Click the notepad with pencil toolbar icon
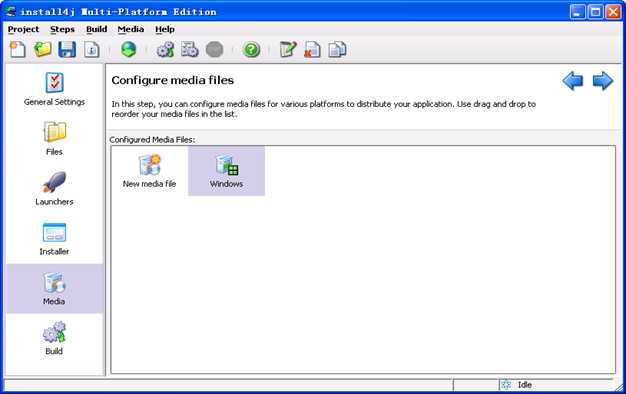This screenshot has width=626, height=394. (x=288, y=50)
